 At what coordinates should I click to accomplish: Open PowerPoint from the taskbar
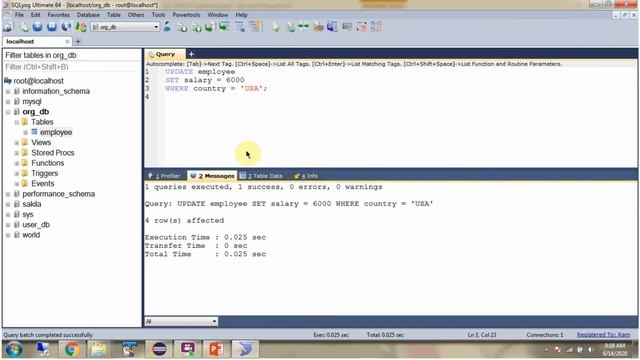(216, 350)
